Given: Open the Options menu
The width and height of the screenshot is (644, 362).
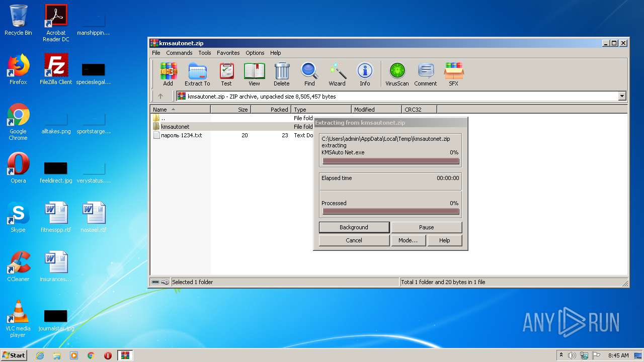Looking at the screenshot, I should coord(255,53).
